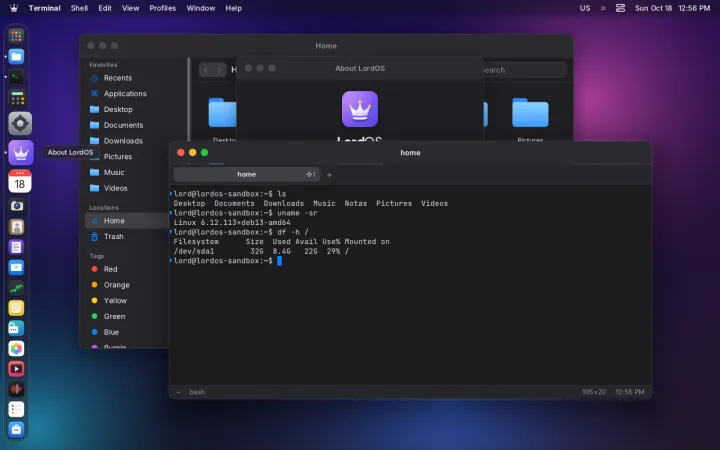Open the Pictures folder in the Home window
Viewport: 720px width, 450px height.
tap(530, 112)
